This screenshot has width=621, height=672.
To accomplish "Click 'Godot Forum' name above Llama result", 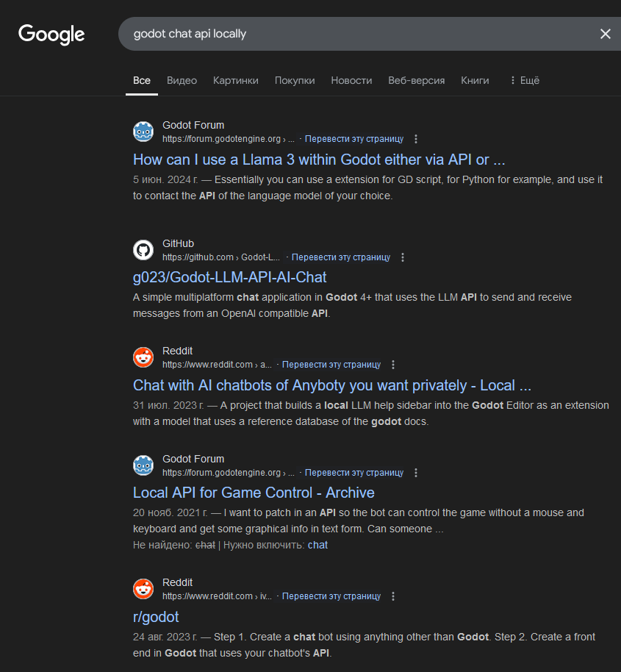I will click(193, 125).
